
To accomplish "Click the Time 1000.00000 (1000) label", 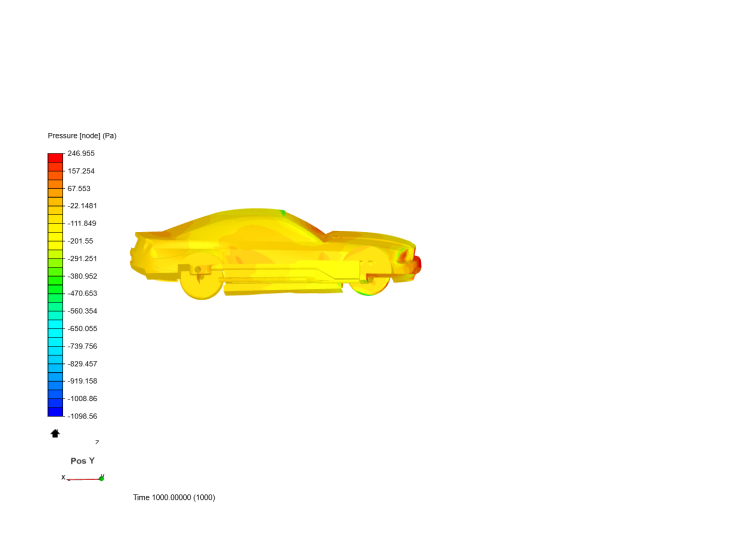I will click(174, 498).
